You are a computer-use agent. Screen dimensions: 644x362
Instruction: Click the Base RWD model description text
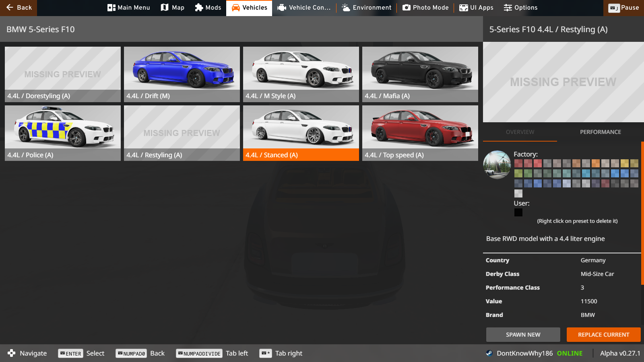545,239
